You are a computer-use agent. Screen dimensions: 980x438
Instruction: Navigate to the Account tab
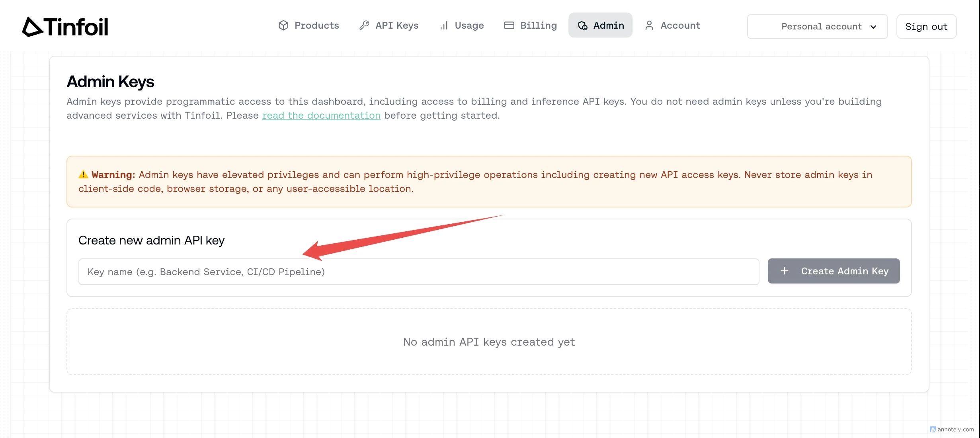(672, 25)
